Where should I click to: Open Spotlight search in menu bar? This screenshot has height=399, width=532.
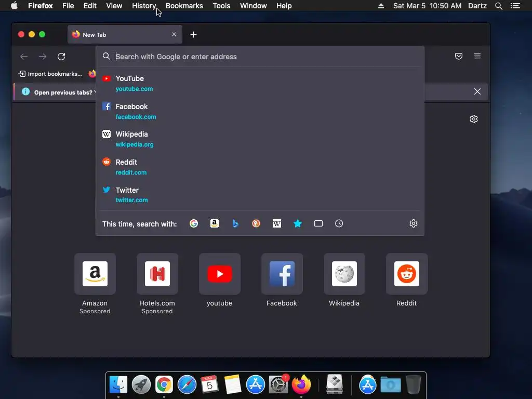tap(498, 6)
